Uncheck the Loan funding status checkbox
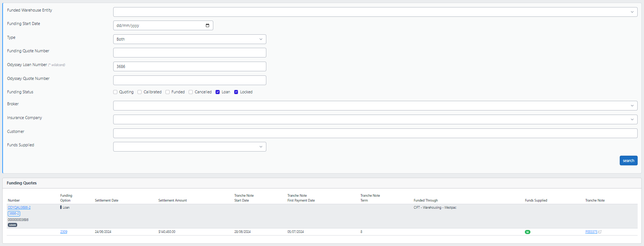644x246 pixels. click(217, 92)
